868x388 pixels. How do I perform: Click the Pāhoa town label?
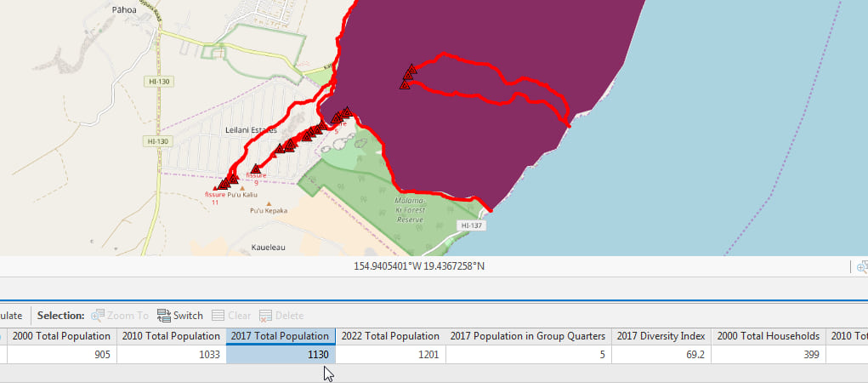point(124,9)
